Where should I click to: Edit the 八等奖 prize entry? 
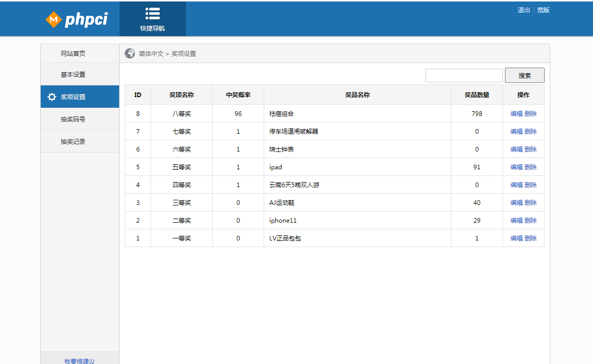click(517, 113)
